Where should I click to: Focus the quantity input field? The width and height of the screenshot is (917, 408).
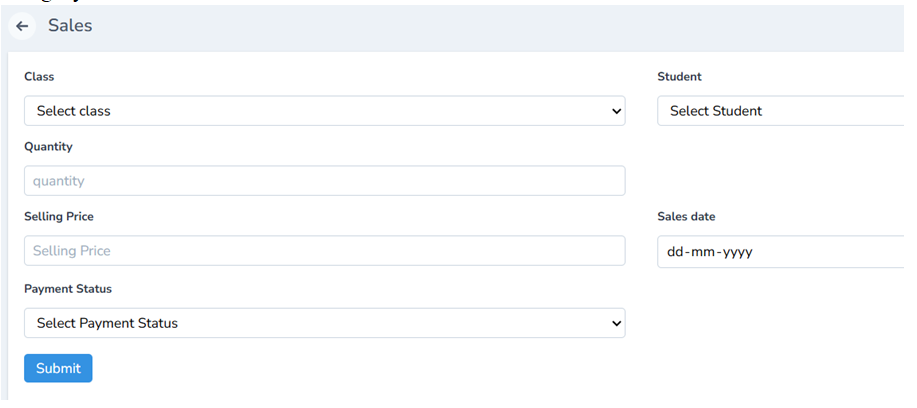(x=324, y=181)
